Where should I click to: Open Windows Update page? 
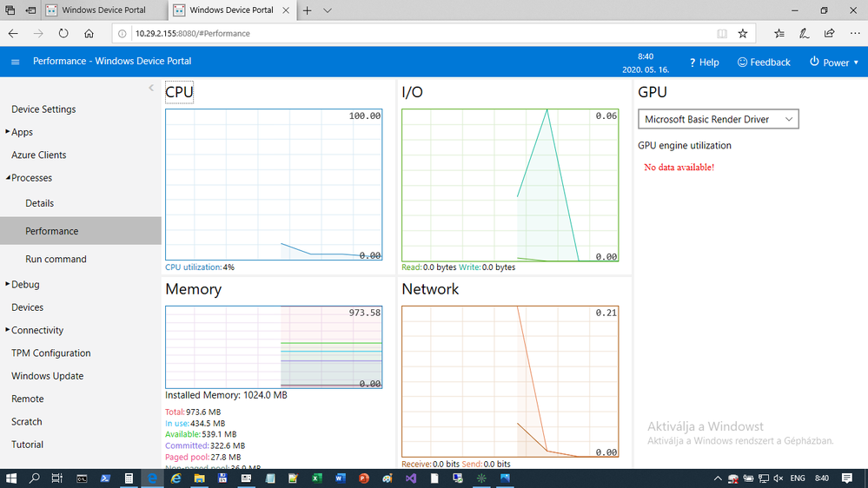[48, 376]
